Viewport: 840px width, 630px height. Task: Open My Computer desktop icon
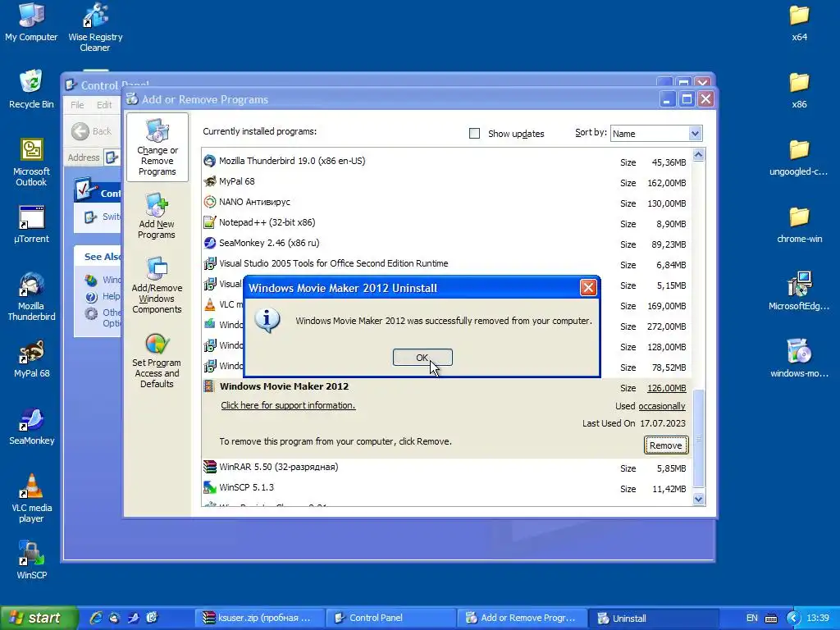click(31, 22)
